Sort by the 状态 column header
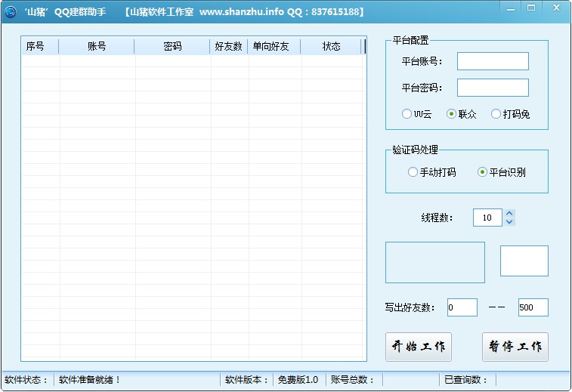 pos(331,46)
